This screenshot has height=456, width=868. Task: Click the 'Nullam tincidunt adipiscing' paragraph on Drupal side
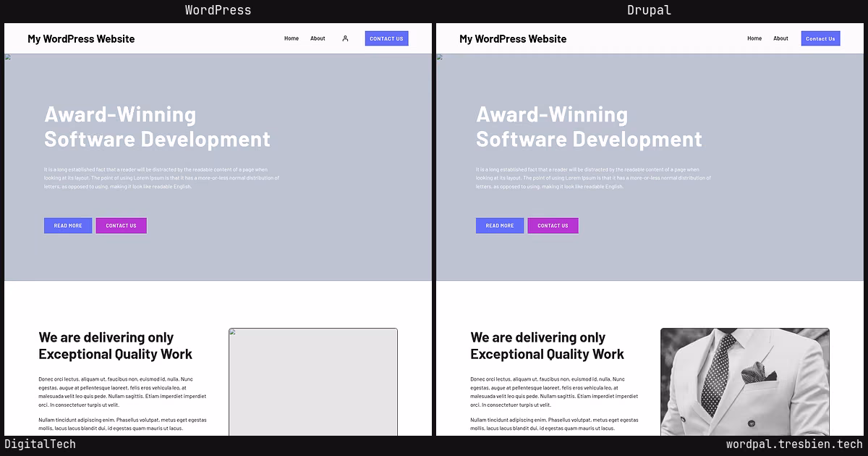[554, 423]
